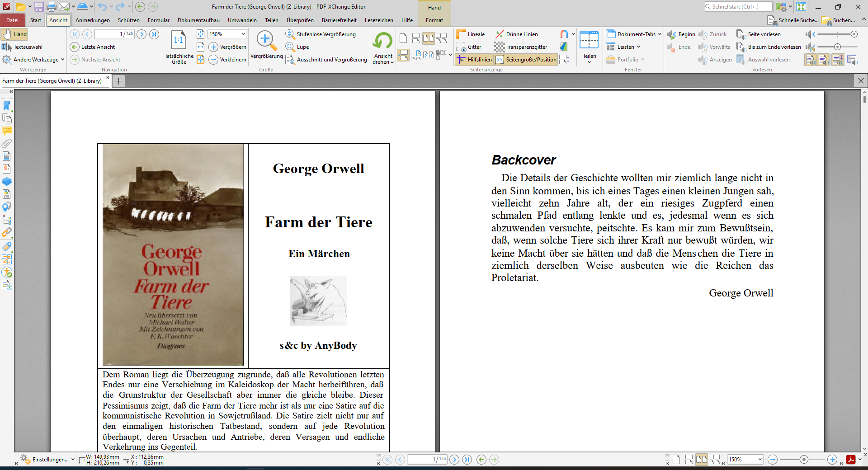The height and width of the screenshot is (470, 868).
Task: Click Bis zum Ende vorlesen
Action: click(768, 47)
